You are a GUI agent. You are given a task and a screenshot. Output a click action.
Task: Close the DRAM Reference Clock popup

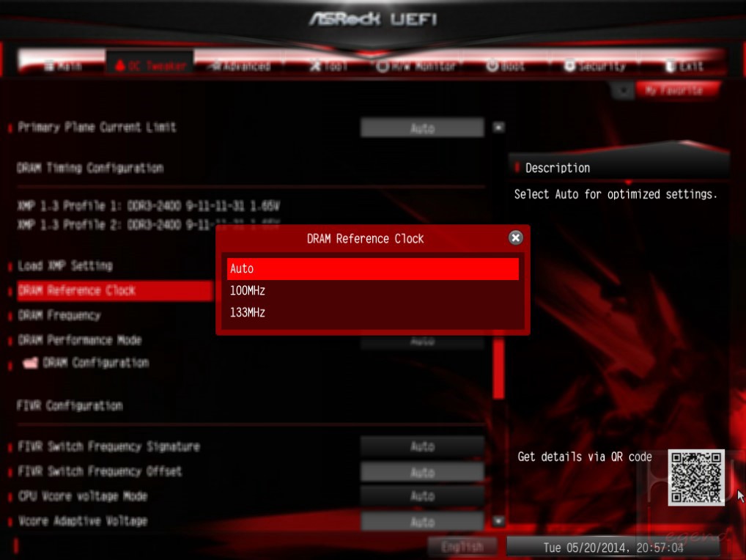pos(515,237)
